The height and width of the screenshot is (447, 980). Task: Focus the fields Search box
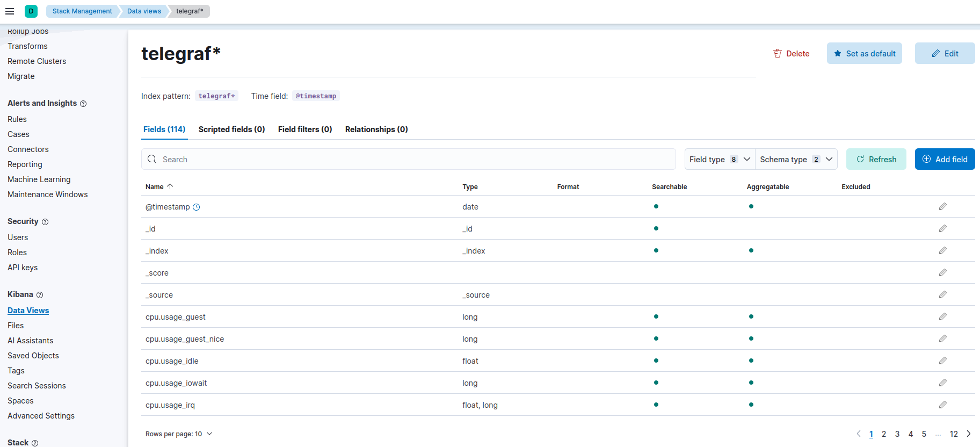click(x=408, y=159)
